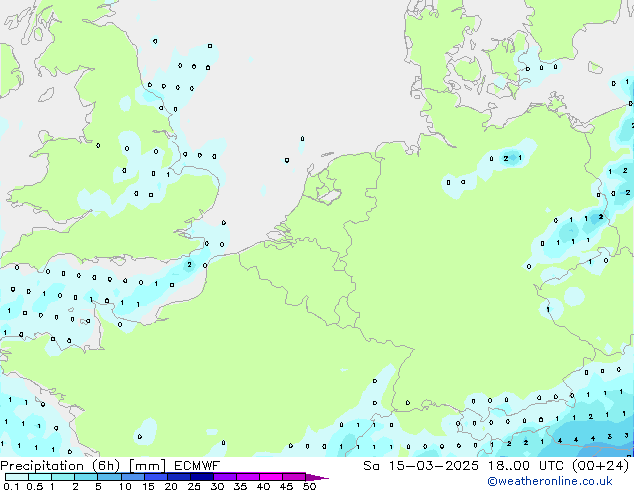Click the purple arrow end of the legend
Viewport: 634px width, 490px height.
click(x=317, y=477)
